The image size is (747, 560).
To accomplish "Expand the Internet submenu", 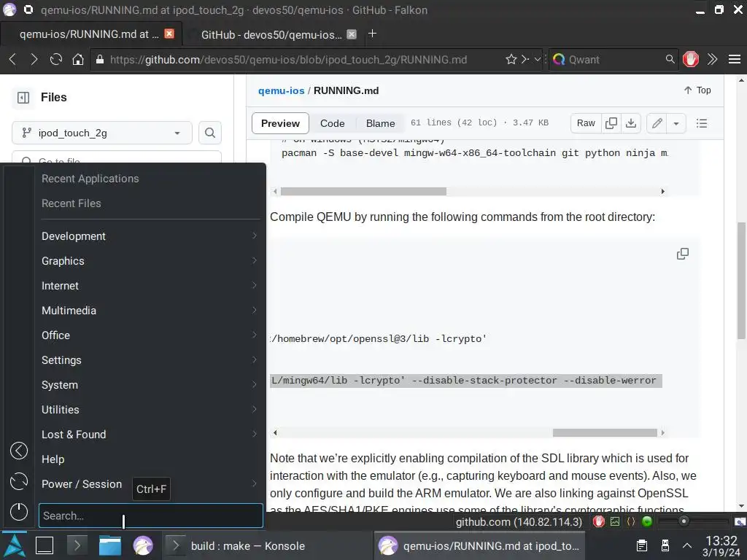I will [x=150, y=286].
